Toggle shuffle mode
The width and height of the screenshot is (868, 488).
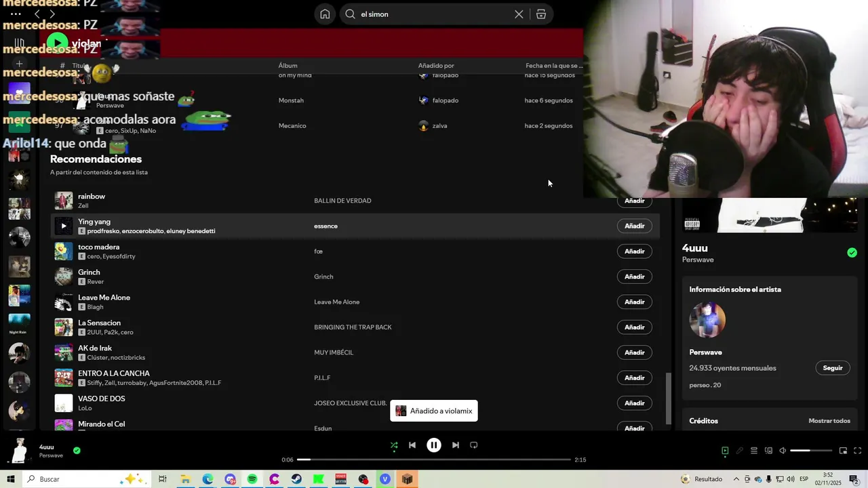[394, 445]
